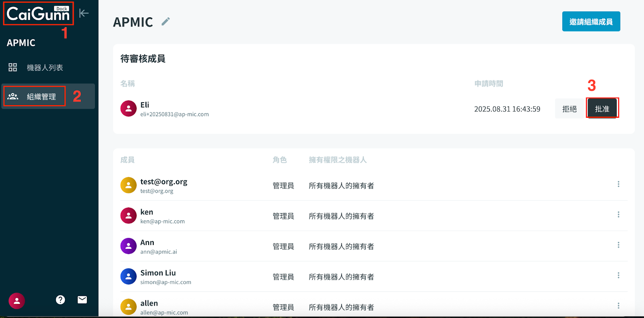Expand more options for Ann

pyautogui.click(x=618, y=245)
